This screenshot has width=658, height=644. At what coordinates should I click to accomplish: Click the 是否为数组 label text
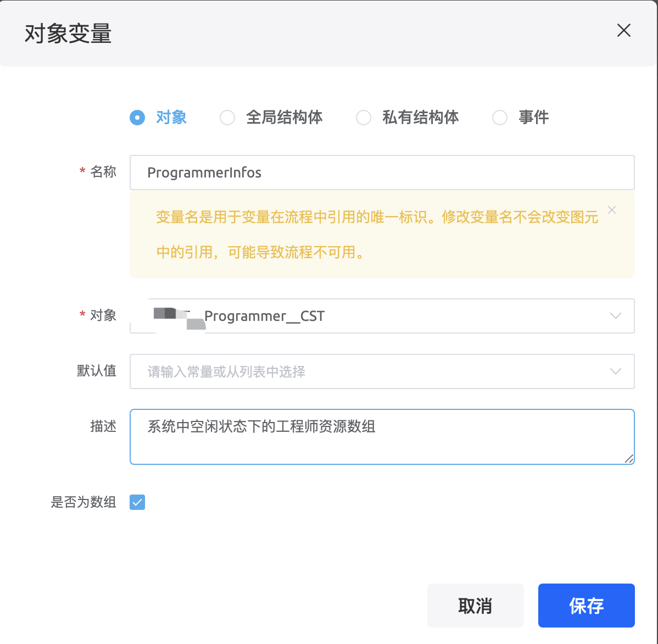(83, 502)
